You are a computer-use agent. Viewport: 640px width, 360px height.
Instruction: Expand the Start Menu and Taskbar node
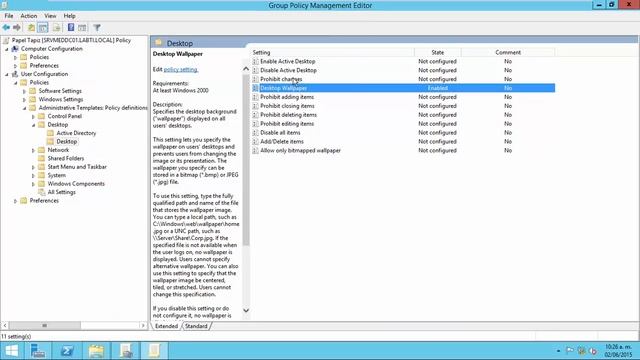tap(33, 167)
